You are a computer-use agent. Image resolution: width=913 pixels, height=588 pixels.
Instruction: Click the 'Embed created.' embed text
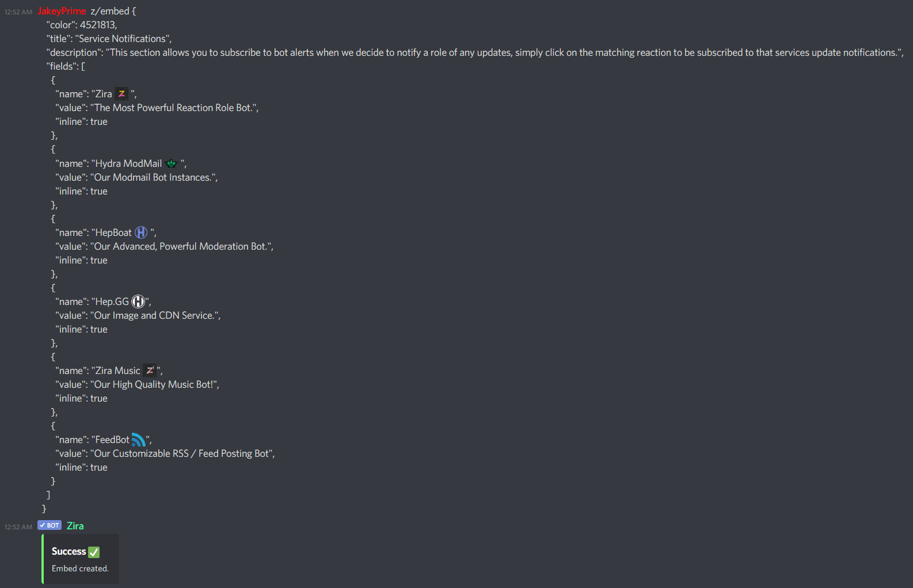[80, 568]
